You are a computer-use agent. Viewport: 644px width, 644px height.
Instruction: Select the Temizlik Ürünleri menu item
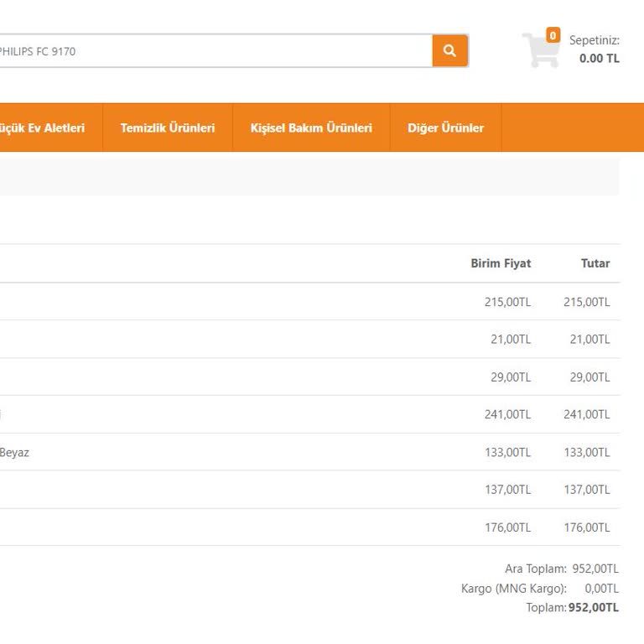pyautogui.click(x=168, y=128)
